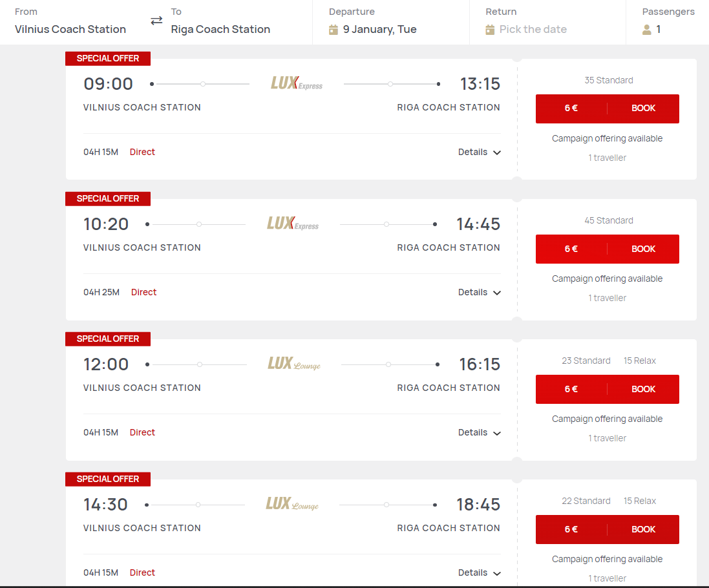Expand Details for the 12:00 departure
This screenshot has width=709, height=588.
tap(480, 432)
